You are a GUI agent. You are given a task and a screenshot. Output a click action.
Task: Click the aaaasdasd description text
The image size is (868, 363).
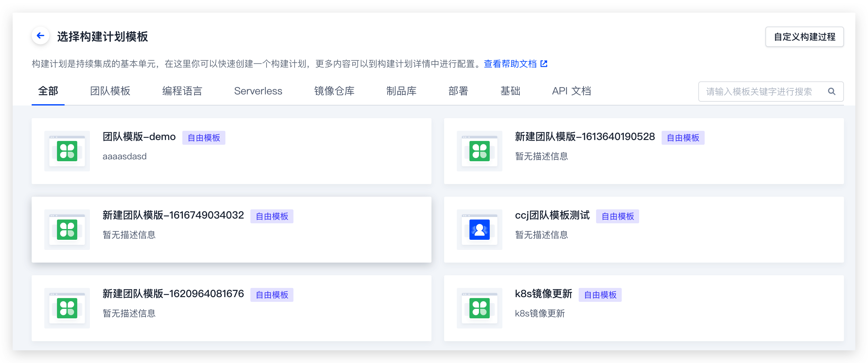pyautogui.click(x=125, y=156)
